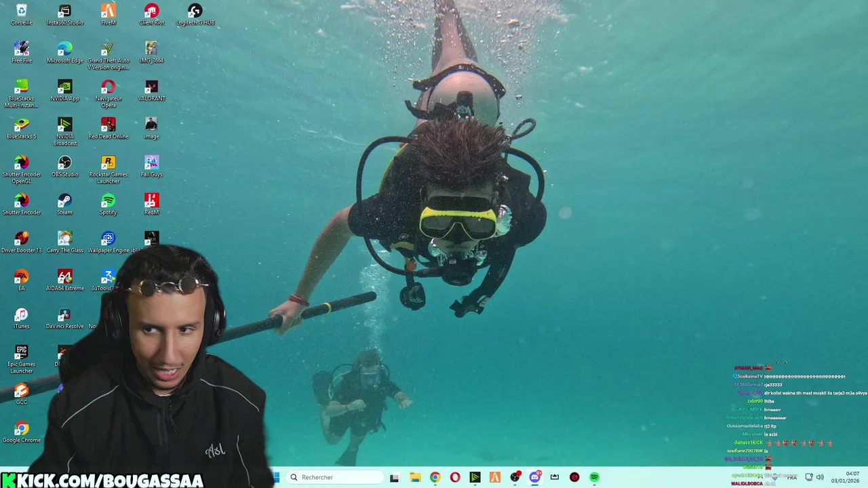This screenshot has width=868, height=488.
Task: Click the Microsoft Edge desktop icon
Action: tap(65, 53)
